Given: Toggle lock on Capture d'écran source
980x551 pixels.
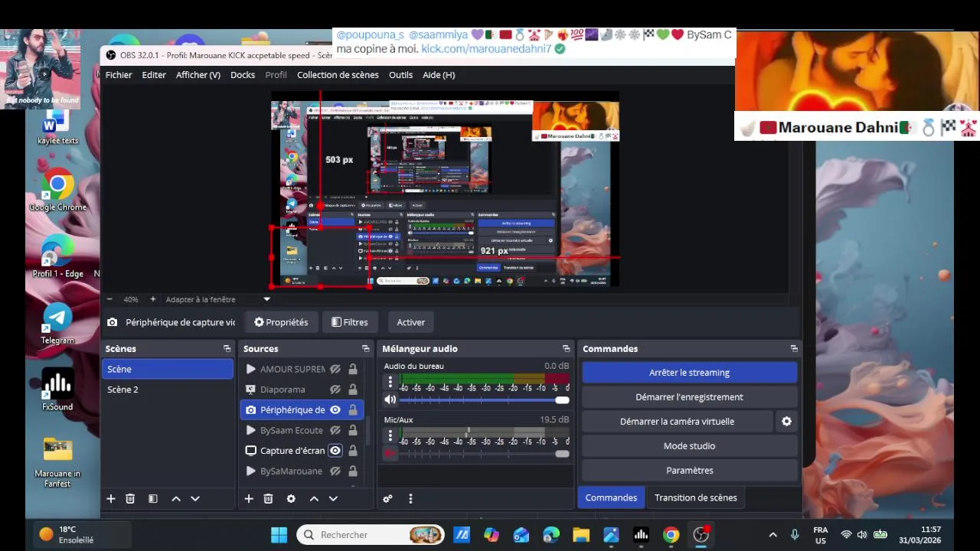Looking at the screenshot, I should [x=353, y=451].
